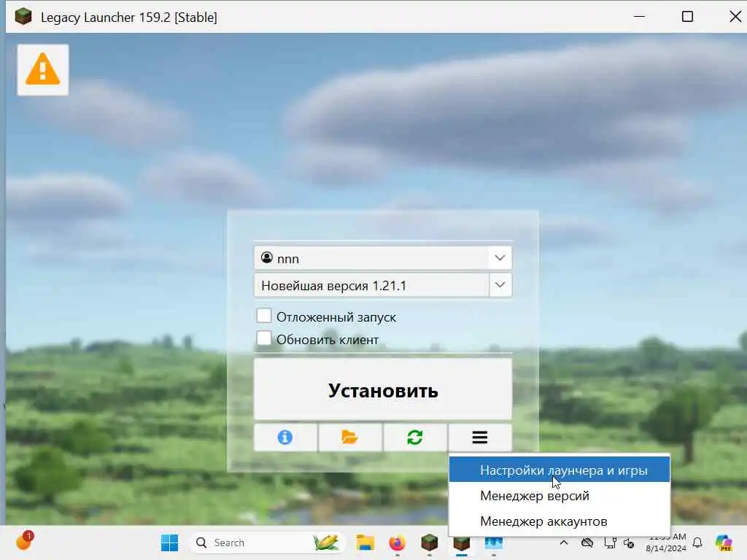Click the cloud sync tray icon
747x560 pixels.
587,542
